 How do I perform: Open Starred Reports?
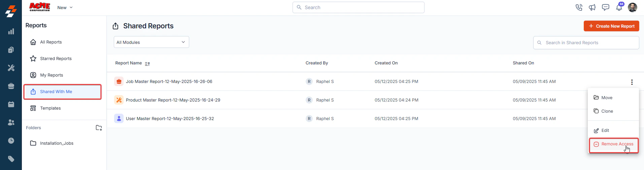point(56,59)
